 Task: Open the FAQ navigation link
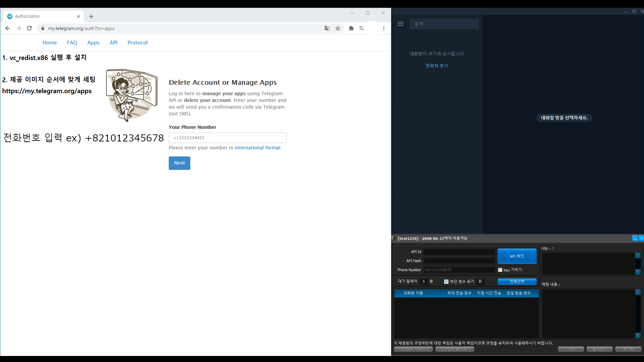[x=72, y=43]
